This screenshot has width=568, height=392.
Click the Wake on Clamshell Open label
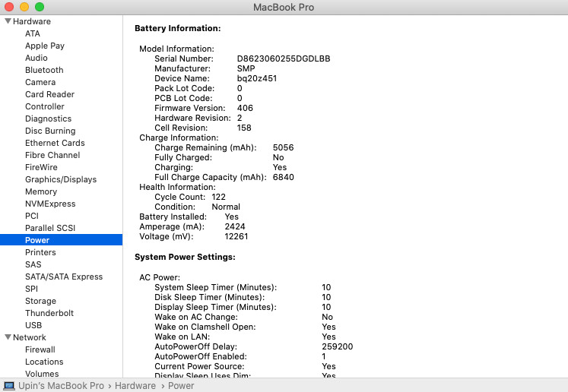(205, 327)
